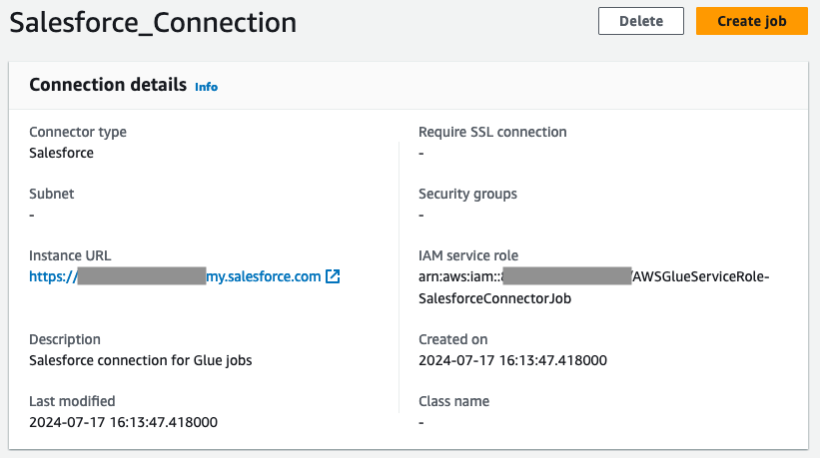Select the Salesforce_Connection page title
This screenshot has height=458, width=820.
pyautogui.click(x=153, y=22)
